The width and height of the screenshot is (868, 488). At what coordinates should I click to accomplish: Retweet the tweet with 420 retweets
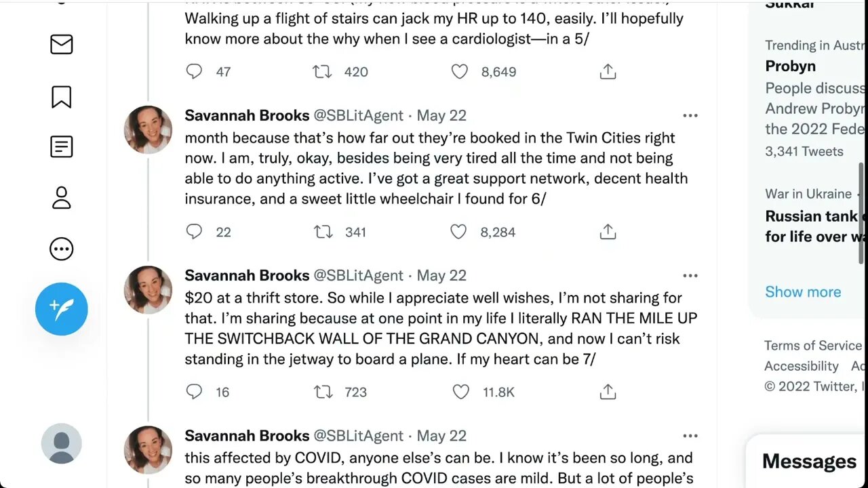pos(322,72)
